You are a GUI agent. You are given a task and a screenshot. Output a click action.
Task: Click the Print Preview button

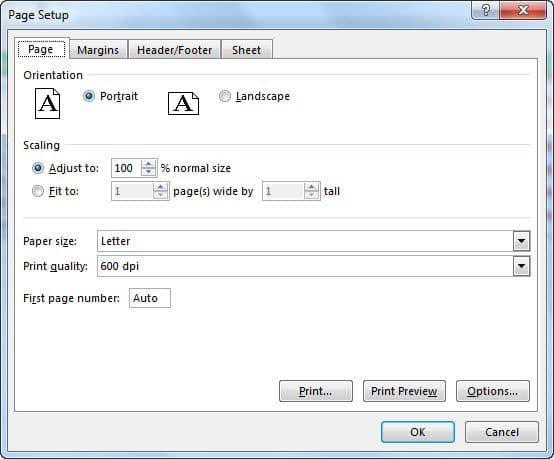tap(404, 391)
